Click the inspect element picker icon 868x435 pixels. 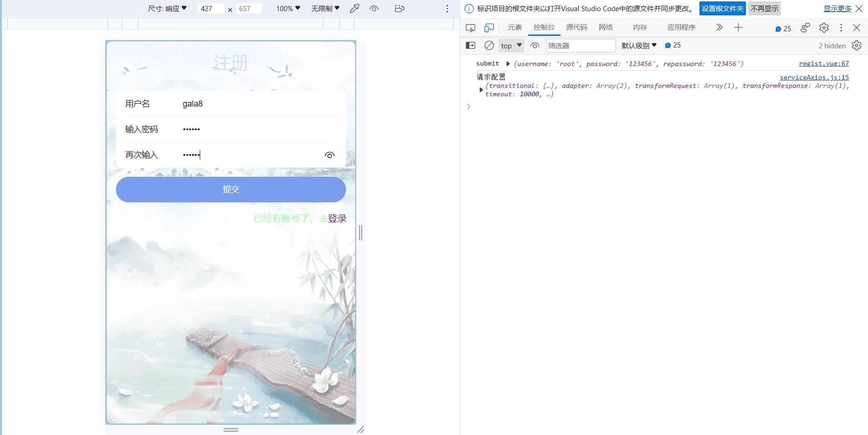[470, 28]
